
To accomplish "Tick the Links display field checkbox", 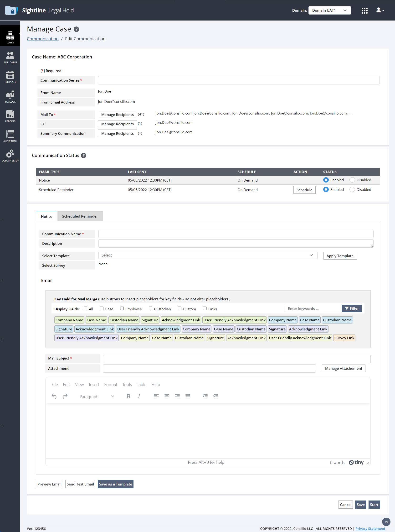I will [x=205, y=308].
